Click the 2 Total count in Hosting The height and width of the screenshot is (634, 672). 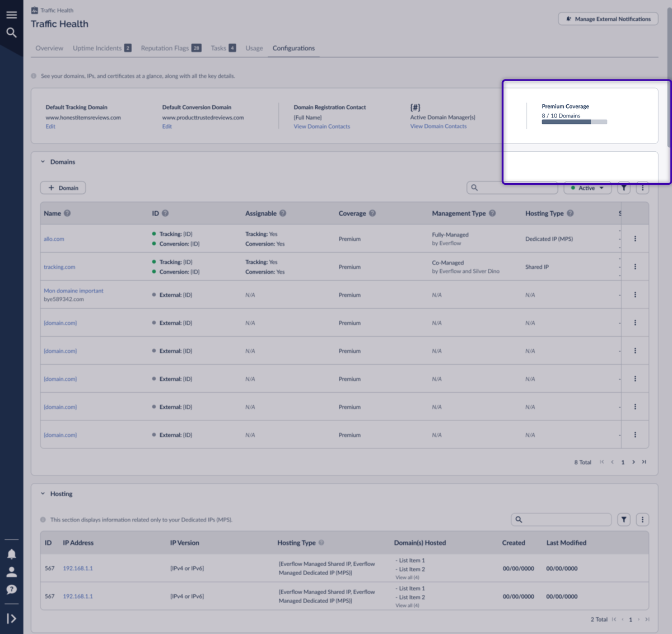pos(599,619)
